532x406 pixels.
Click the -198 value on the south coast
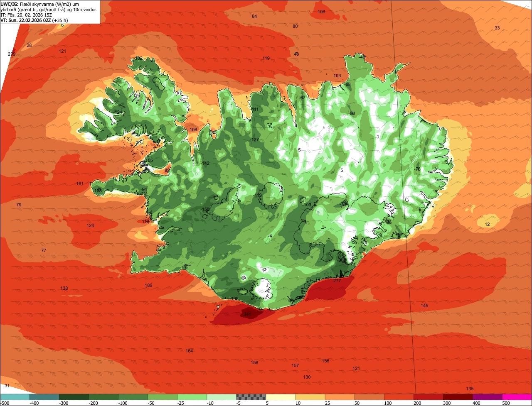pos(234,299)
